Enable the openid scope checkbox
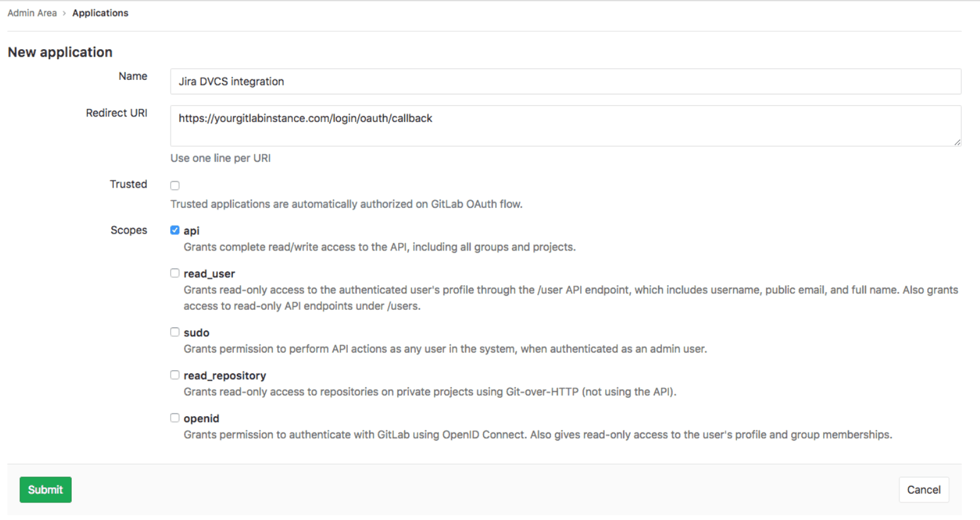 pos(174,417)
